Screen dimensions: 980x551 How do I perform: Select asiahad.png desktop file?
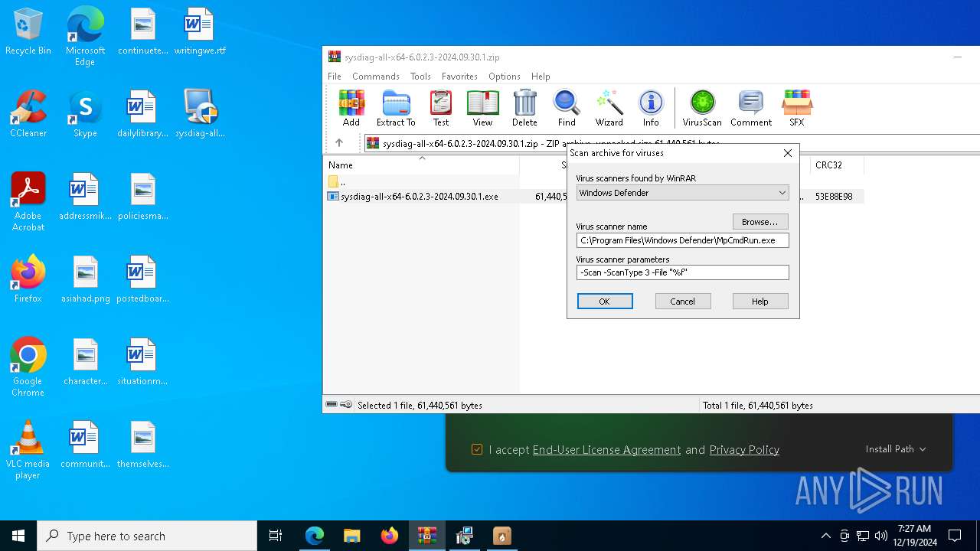pyautogui.click(x=85, y=279)
